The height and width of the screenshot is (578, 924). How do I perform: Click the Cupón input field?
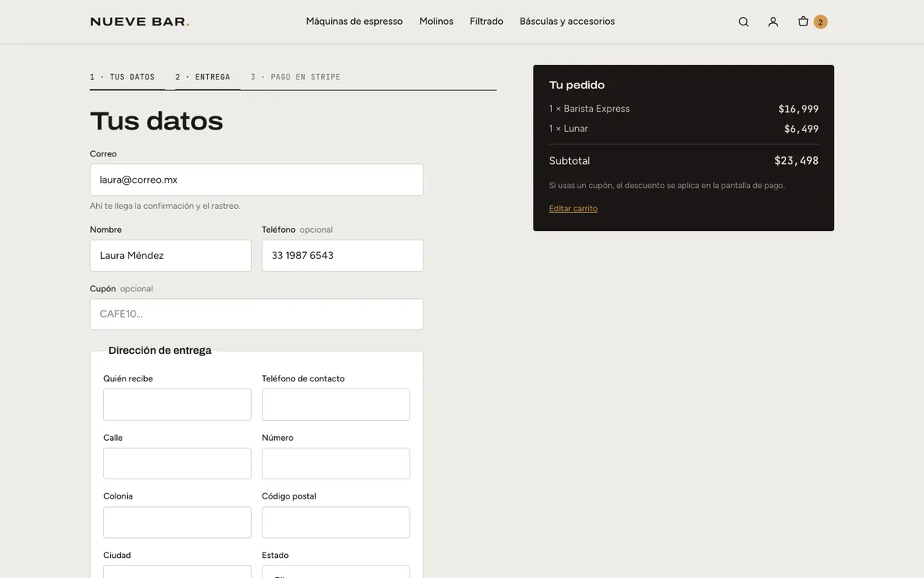point(256,314)
